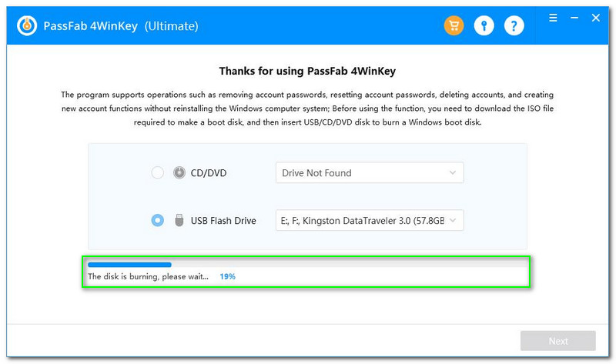Expand the Drive Not Found dropdown
Screen dimensions: 616x364
(370, 173)
